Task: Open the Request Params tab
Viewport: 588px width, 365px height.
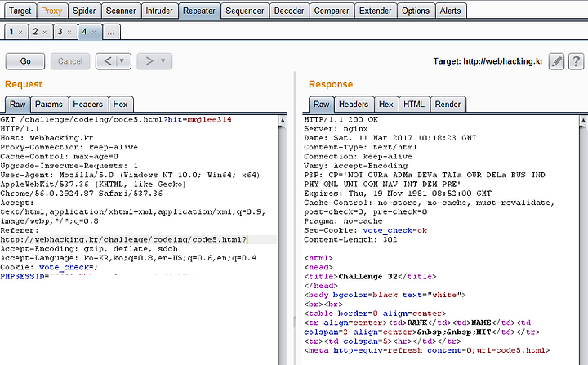Action: coord(49,105)
